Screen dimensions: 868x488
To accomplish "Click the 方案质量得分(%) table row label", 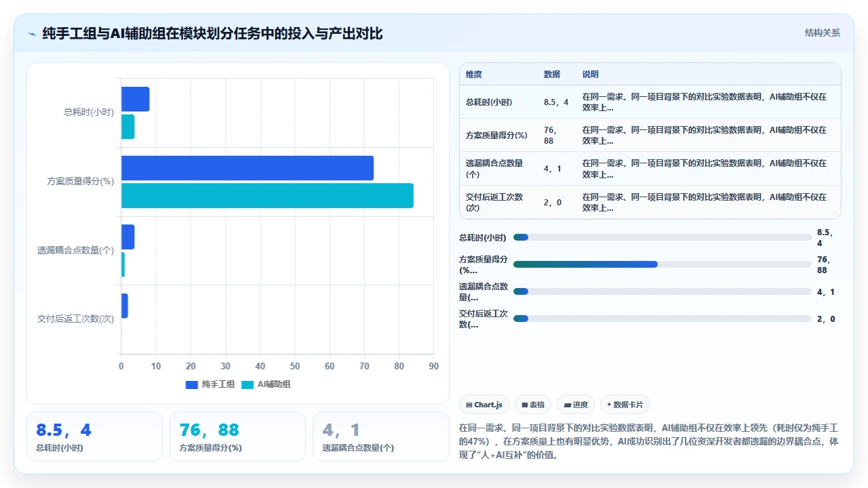I will click(496, 136).
